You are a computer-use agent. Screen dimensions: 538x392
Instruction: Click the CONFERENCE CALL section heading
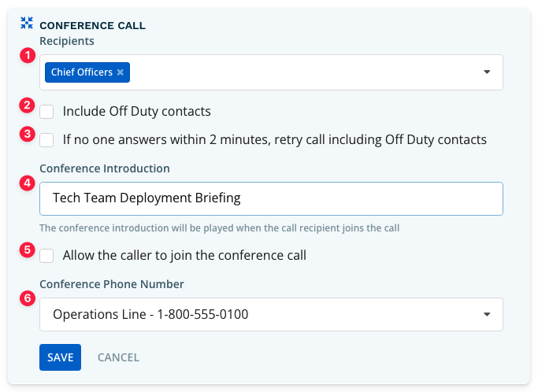point(93,26)
